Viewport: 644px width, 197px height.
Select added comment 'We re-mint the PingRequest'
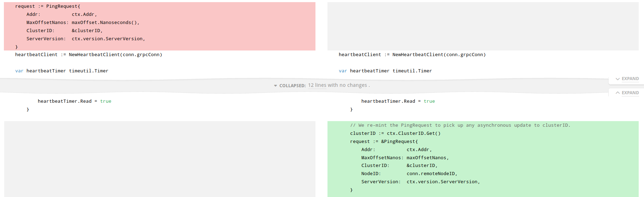click(460, 125)
